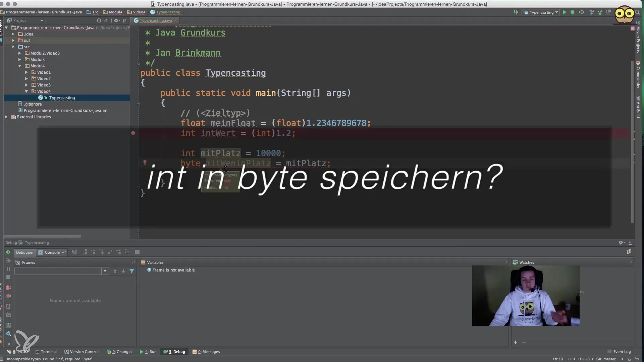Open 4: Run tool window
Screen dimensions: 644x362
pyautogui.click(x=148, y=352)
